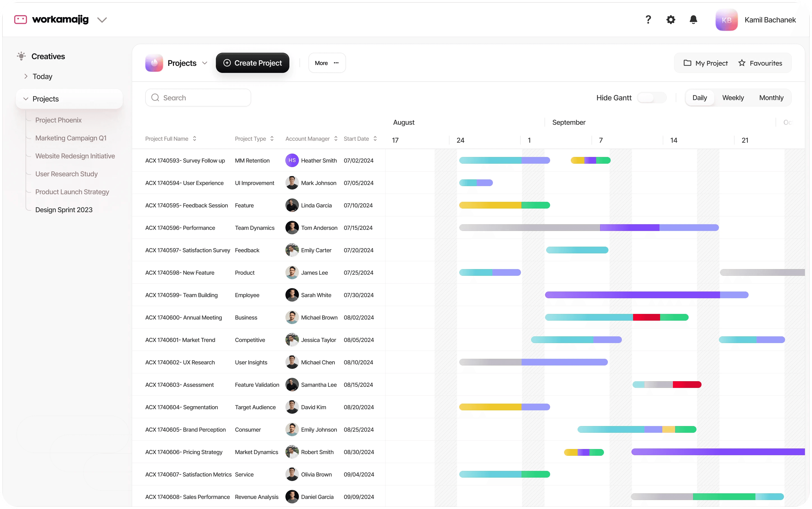Open the settings gear icon
This screenshot has height=509, width=812.
[671, 20]
